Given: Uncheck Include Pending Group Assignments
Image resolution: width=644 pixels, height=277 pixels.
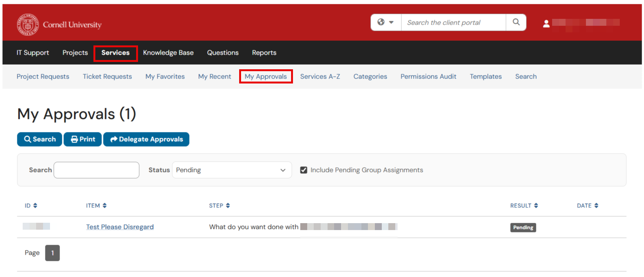Looking at the screenshot, I should pos(304,170).
